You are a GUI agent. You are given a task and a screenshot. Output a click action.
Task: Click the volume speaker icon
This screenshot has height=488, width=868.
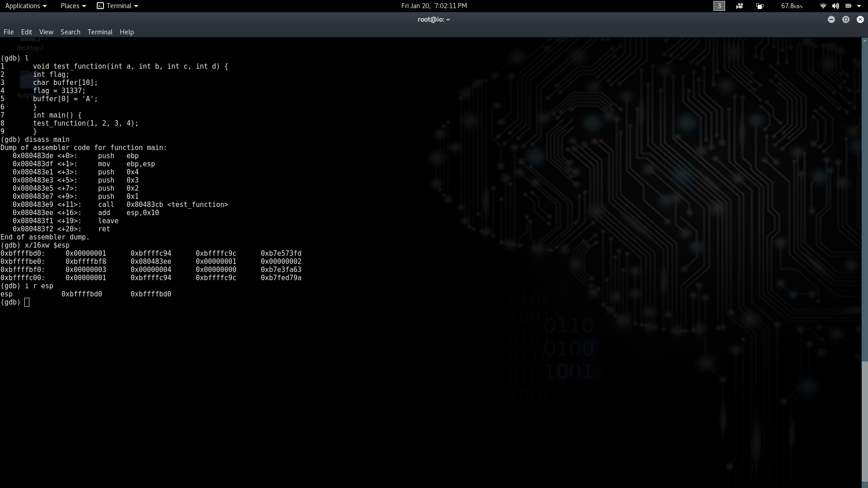pos(835,6)
